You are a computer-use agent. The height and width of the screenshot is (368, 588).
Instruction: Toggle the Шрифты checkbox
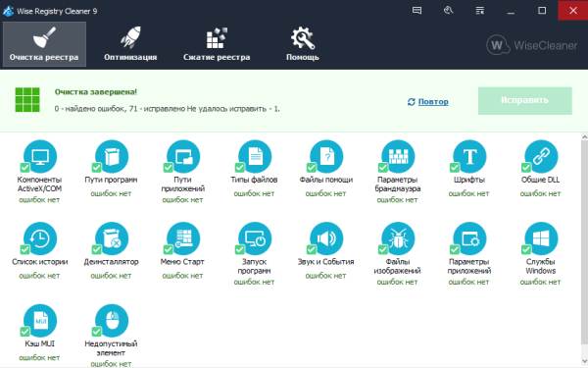(455, 167)
